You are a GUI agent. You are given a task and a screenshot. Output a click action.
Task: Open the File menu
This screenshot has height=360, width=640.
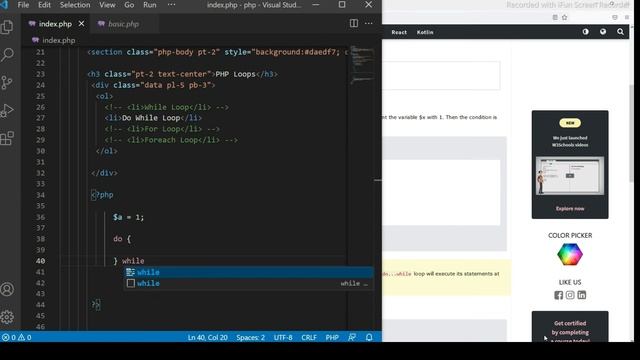click(x=23, y=5)
